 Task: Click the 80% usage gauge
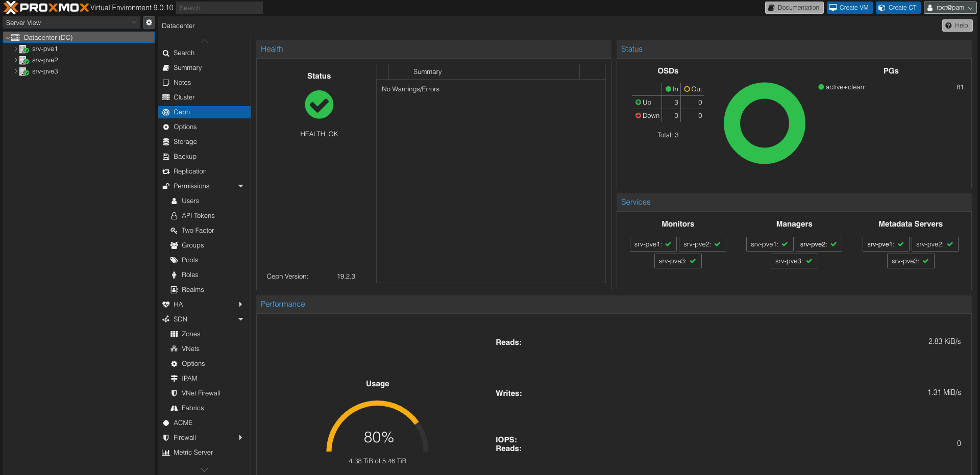[x=377, y=437]
